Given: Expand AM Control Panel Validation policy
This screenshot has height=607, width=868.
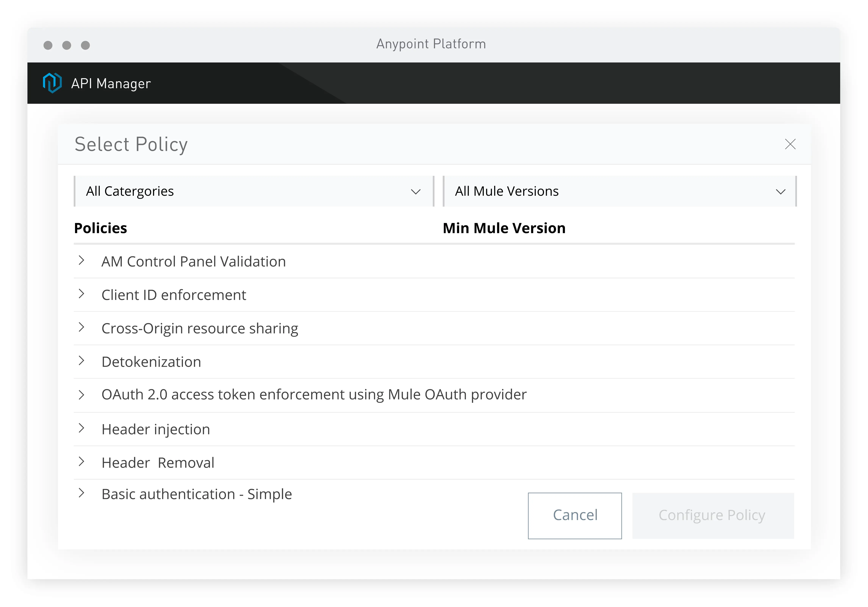Looking at the screenshot, I should 81,260.
